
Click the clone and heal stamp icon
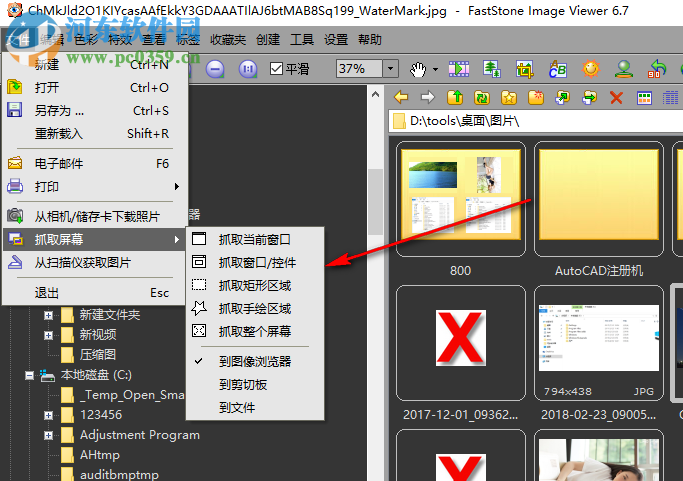(x=624, y=69)
